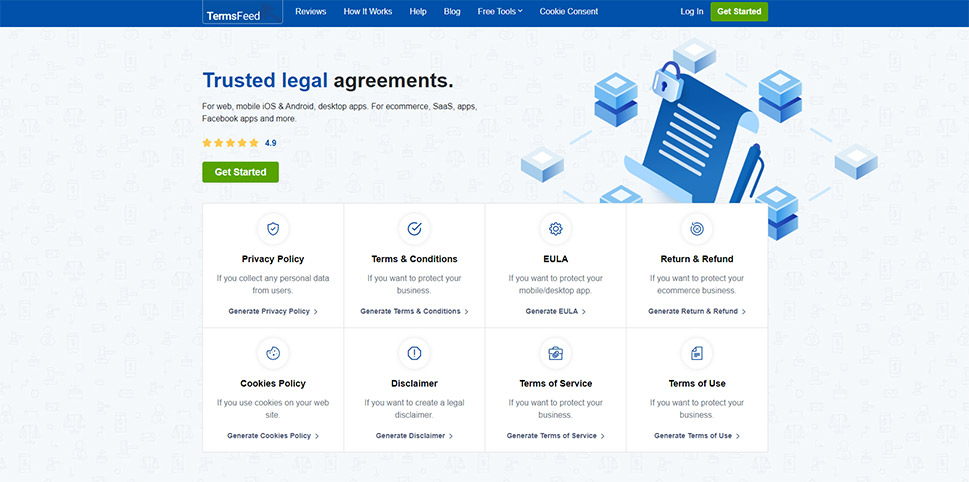Open Generate Return & Refund link
The image size is (969, 482).
(697, 311)
